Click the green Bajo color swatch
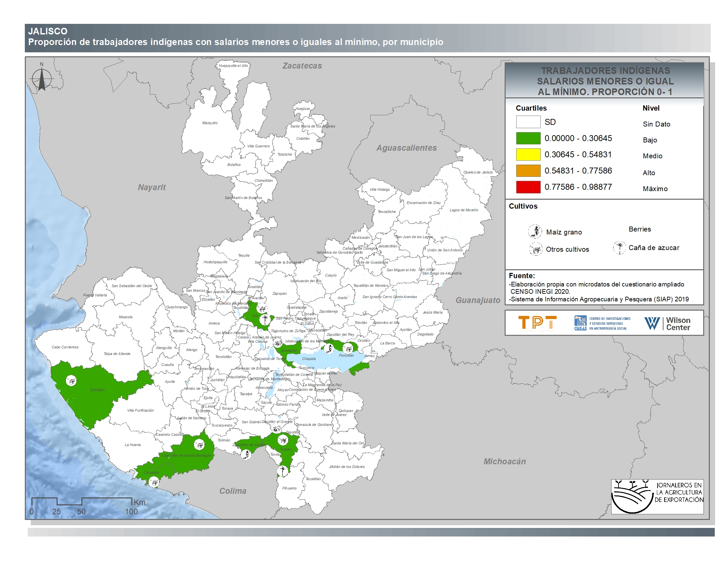The width and height of the screenshot is (728, 563). click(528, 138)
